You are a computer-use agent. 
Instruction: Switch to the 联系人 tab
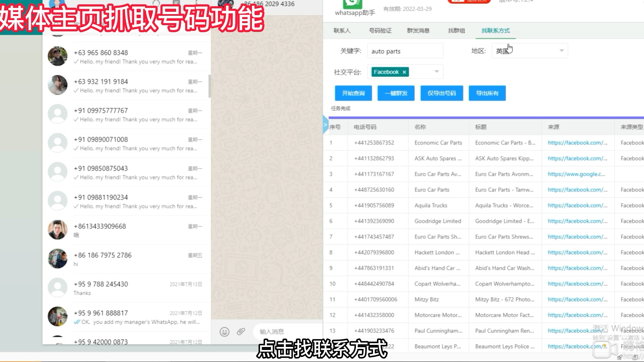342,31
